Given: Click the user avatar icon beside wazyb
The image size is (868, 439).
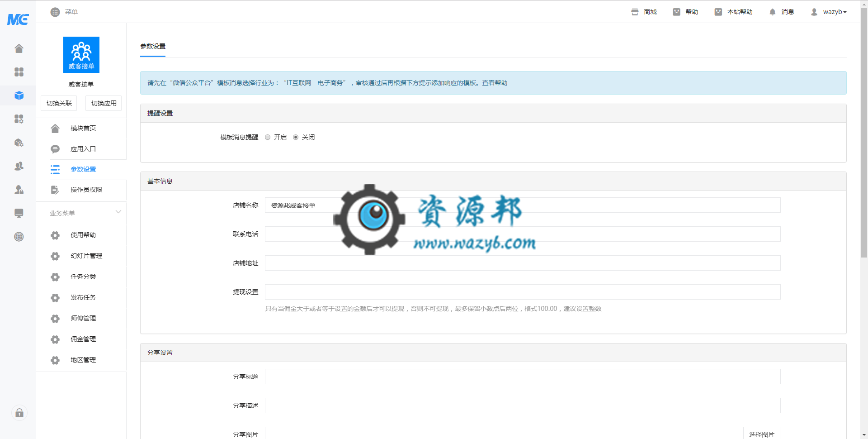Looking at the screenshot, I should tap(814, 12).
